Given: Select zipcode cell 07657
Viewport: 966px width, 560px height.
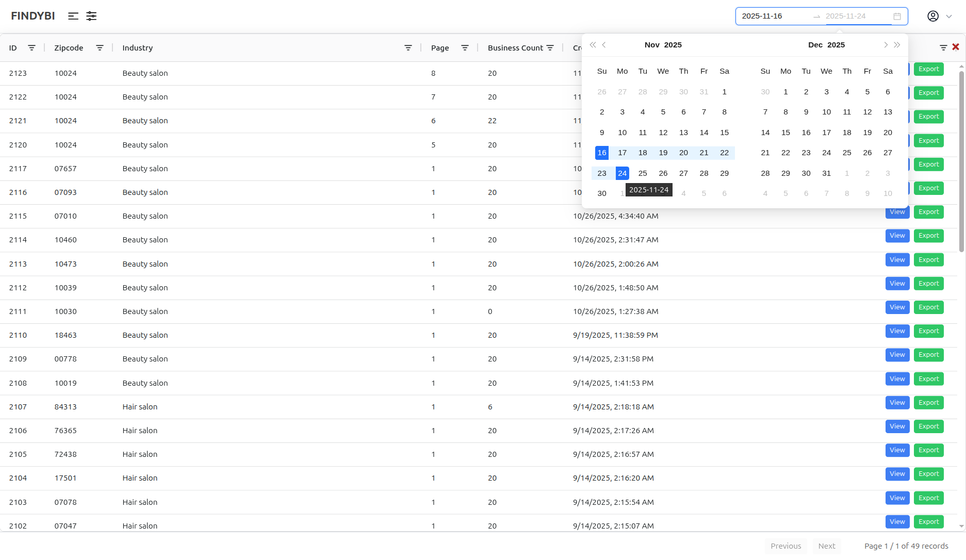Looking at the screenshot, I should 66,169.
